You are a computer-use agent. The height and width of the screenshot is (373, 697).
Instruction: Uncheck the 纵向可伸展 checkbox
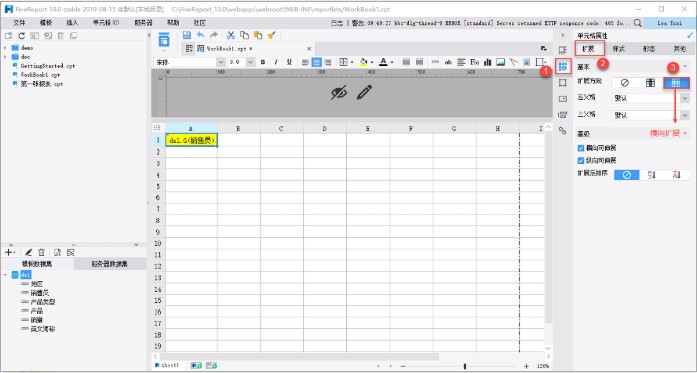[580, 160]
